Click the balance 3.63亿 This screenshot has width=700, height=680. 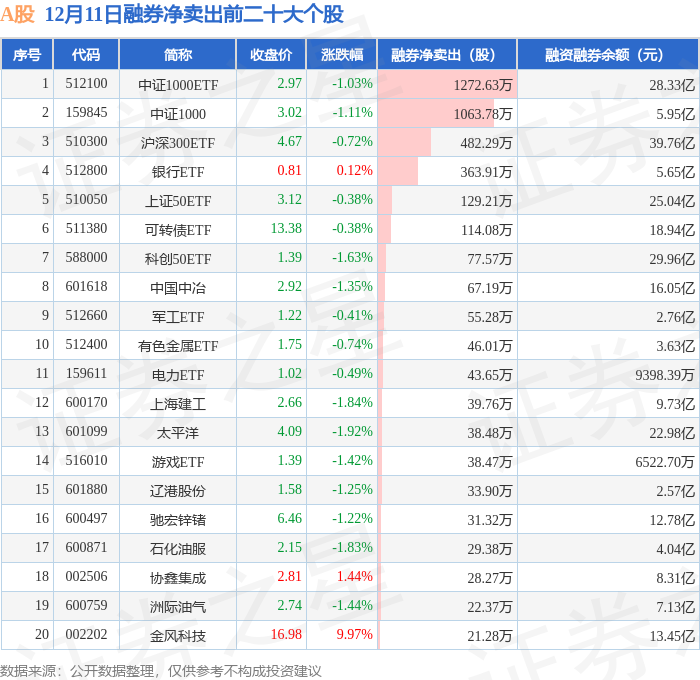coord(675,346)
